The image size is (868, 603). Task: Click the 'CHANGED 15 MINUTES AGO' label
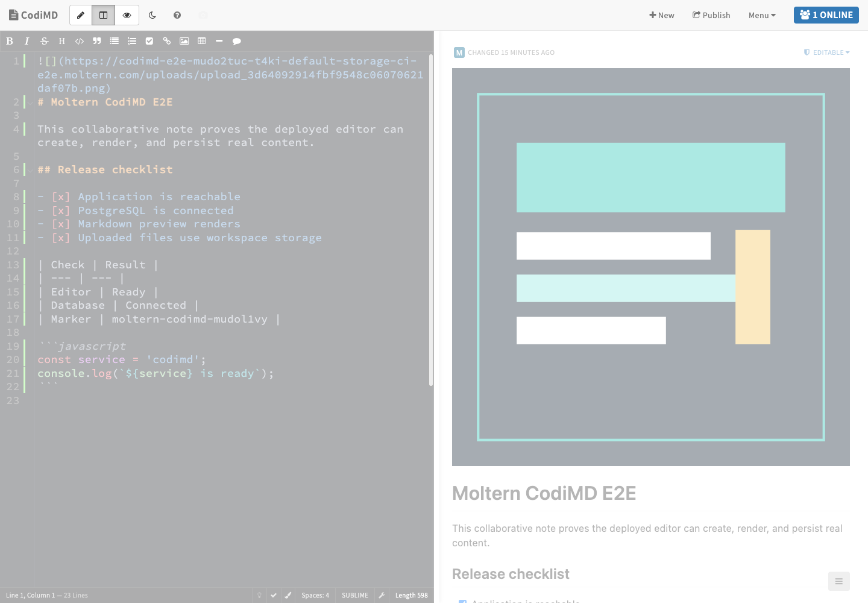coord(511,52)
